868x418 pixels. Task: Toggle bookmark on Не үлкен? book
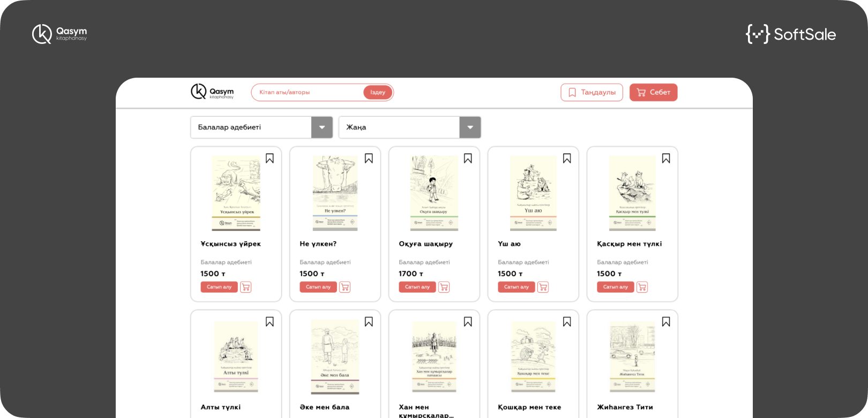pos(369,159)
